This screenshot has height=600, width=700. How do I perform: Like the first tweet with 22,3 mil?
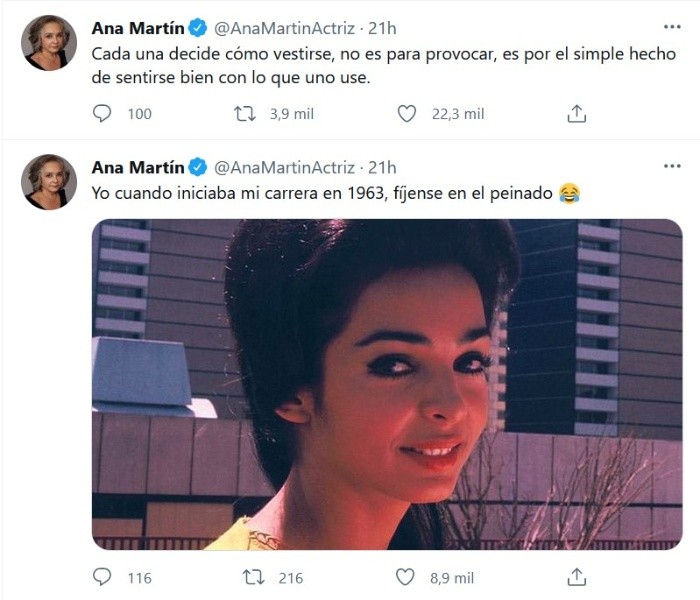pos(407,114)
